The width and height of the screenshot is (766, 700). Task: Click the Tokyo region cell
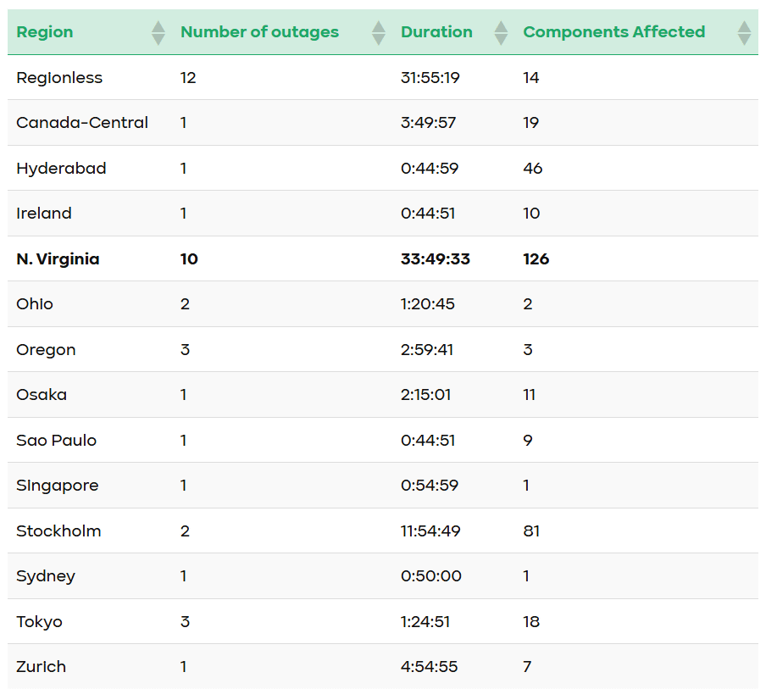click(x=39, y=622)
